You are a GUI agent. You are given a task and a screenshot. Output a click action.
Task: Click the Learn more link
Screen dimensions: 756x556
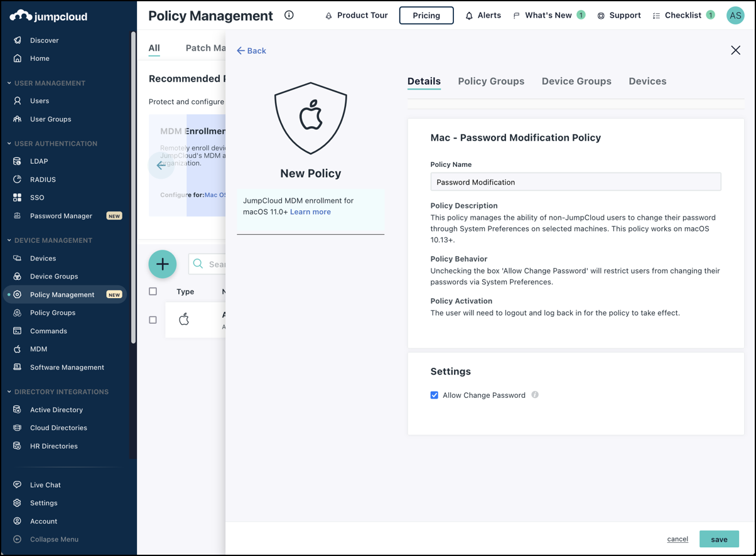(310, 212)
